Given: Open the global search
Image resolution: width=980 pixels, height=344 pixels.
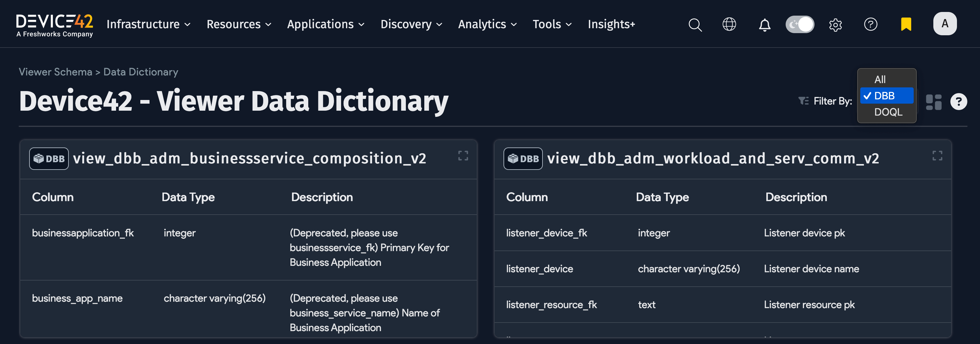Looking at the screenshot, I should click(x=695, y=24).
